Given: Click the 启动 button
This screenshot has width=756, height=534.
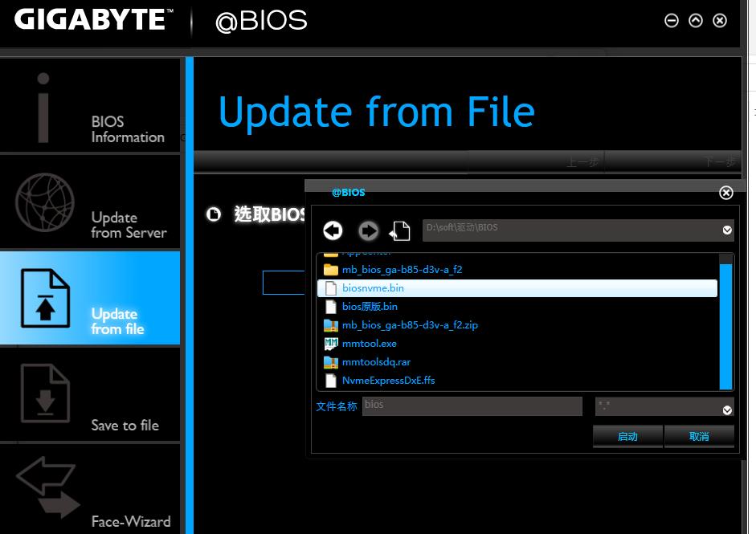Looking at the screenshot, I should tap(627, 437).
